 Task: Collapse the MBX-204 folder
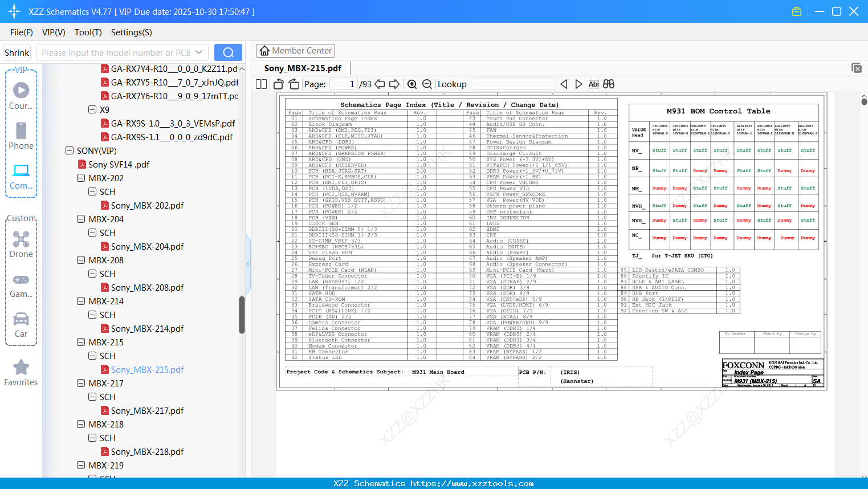[x=81, y=219]
